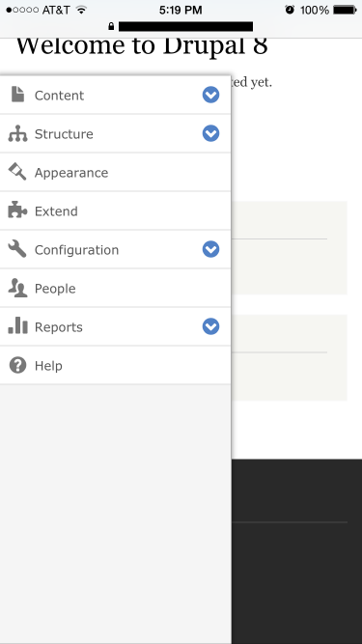This screenshot has width=362, height=644.
Task: Expand the Configuration submenu arrow
Action: click(210, 249)
